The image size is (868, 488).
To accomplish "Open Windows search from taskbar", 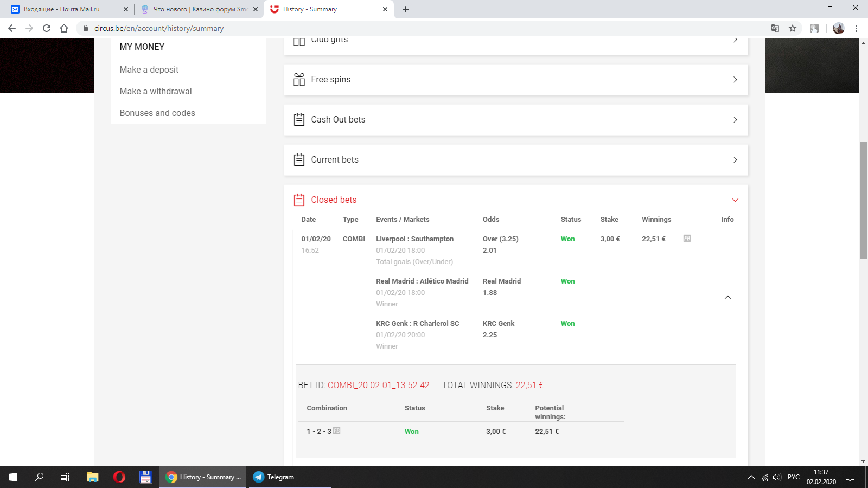I will click(x=39, y=477).
